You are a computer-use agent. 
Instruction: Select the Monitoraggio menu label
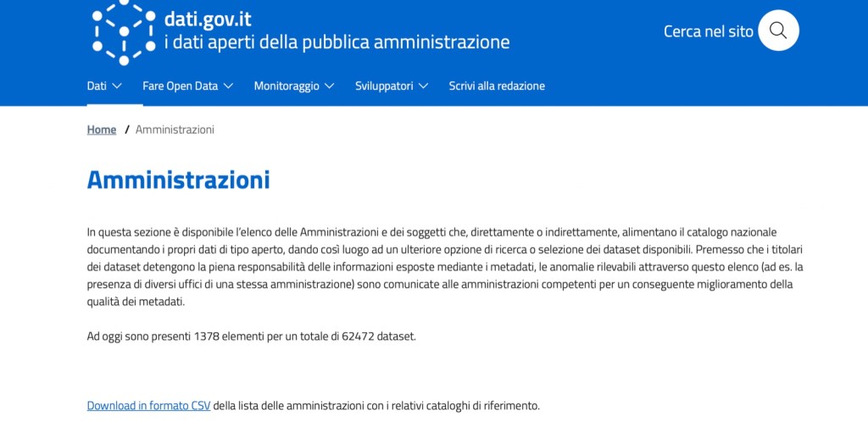tap(287, 86)
